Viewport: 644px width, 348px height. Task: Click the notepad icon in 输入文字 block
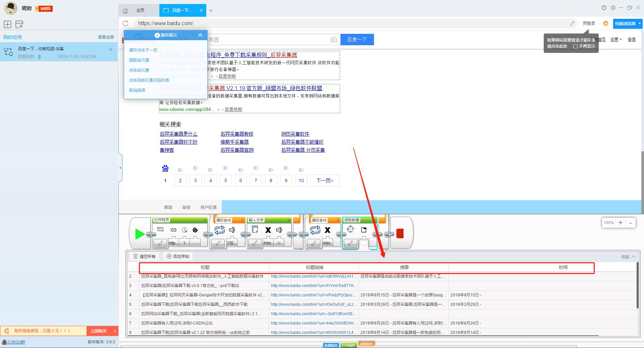pos(255,229)
